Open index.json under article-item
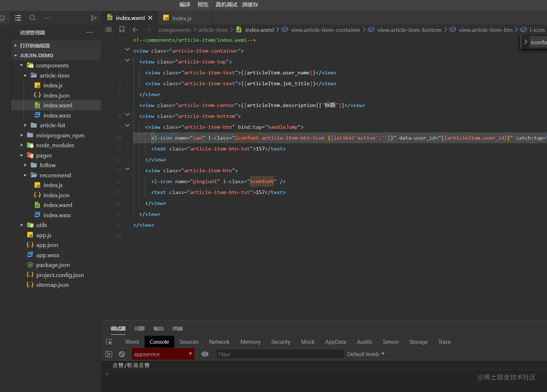Image resolution: width=547 pixels, height=392 pixels. 56,95
